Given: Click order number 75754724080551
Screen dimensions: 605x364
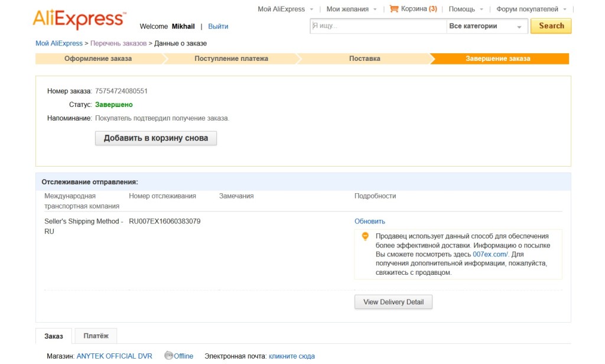Looking at the screenshot, I should (121, 91).
